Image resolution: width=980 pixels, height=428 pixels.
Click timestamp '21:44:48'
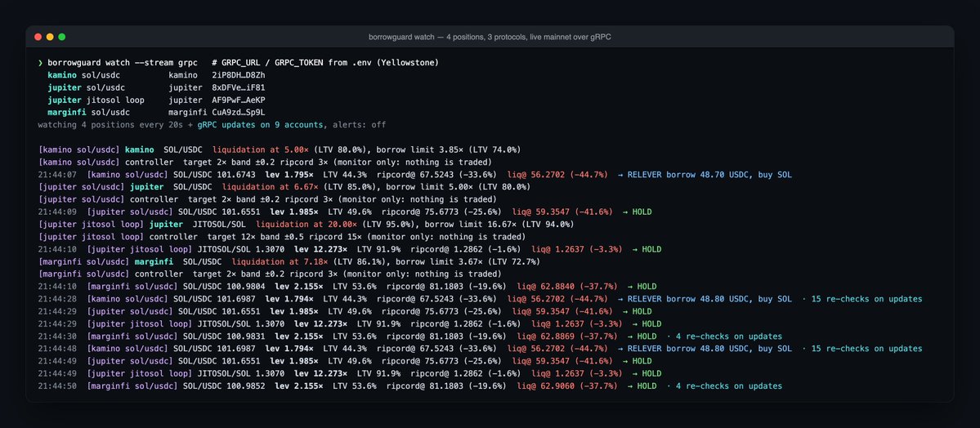[57, 349]
